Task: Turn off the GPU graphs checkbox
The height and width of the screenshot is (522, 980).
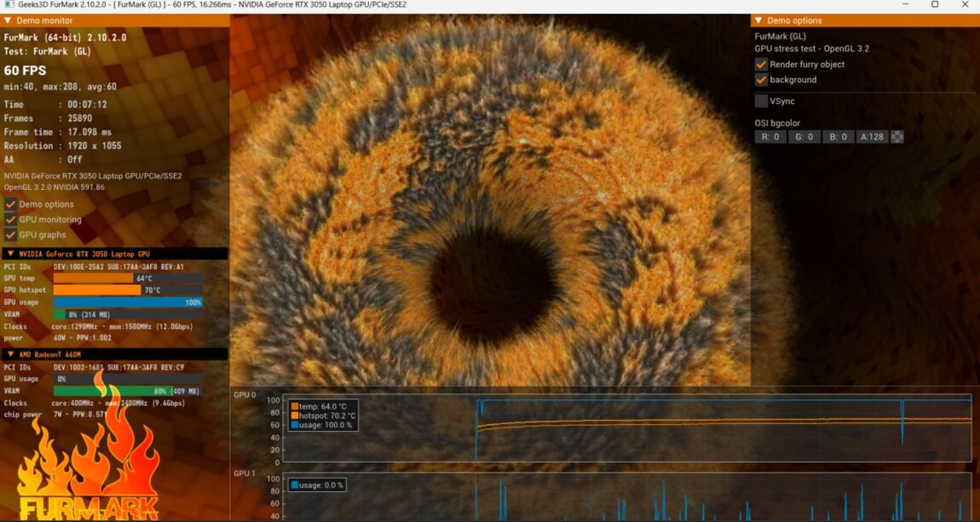Action: [x=10, y=235]
